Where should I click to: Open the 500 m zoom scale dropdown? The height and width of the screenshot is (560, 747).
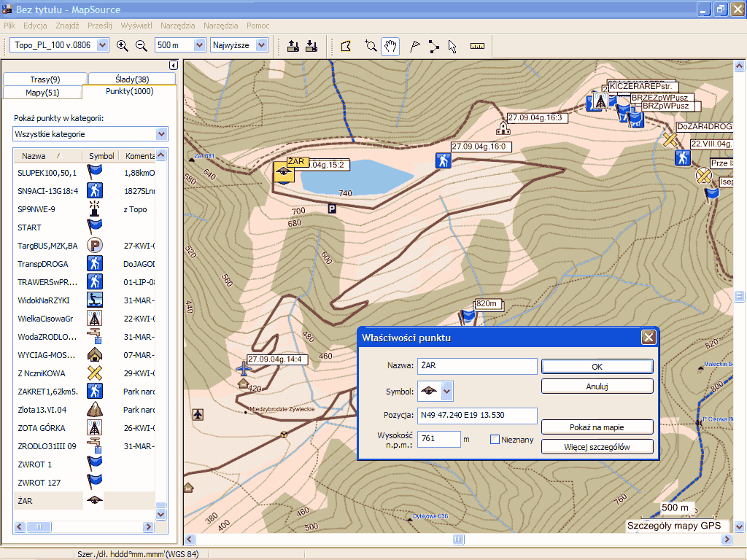pos(200,45)
